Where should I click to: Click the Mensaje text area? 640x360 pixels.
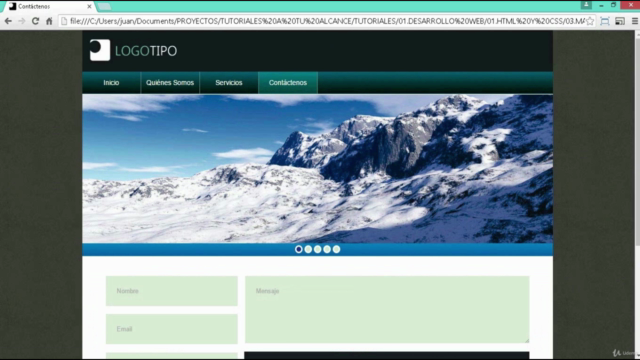click(x=387, y=309)
